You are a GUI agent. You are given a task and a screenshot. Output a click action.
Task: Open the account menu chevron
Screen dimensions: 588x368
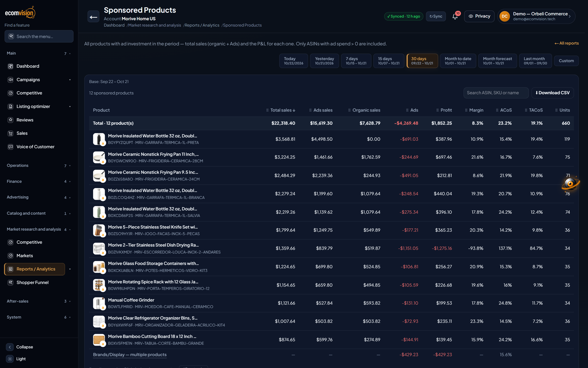[570, 16]
